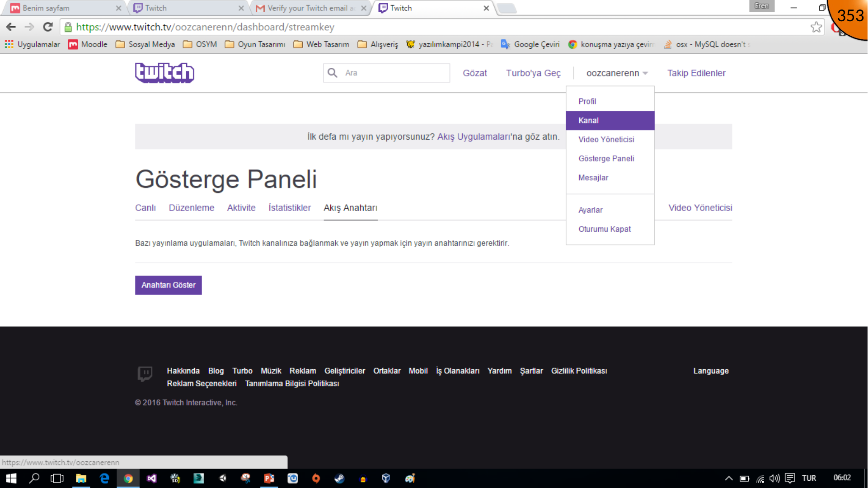Click Turbo'ya Geç link
This screenshot has height=488, width=868.
(533, 73)
